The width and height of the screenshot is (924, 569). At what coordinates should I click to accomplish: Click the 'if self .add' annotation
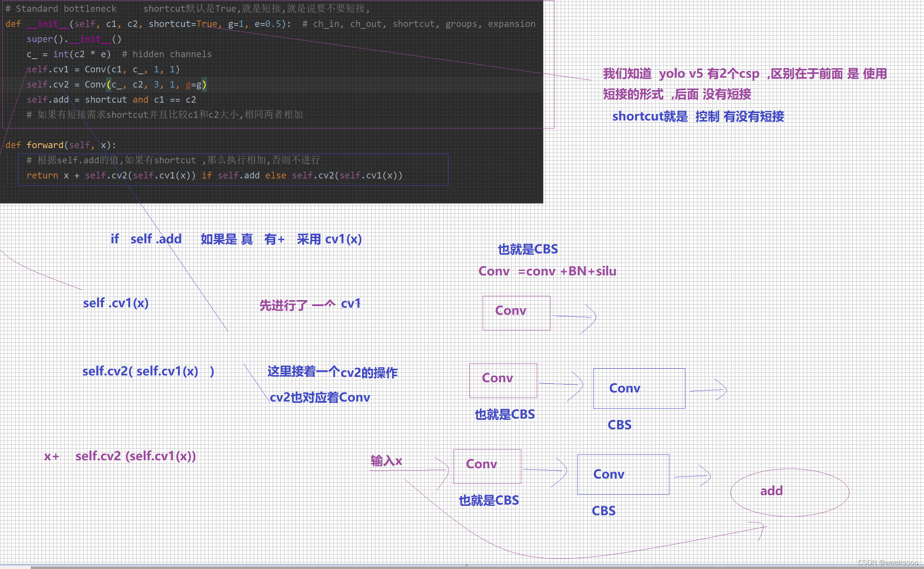pyautogui.click(x=146, y=239)
